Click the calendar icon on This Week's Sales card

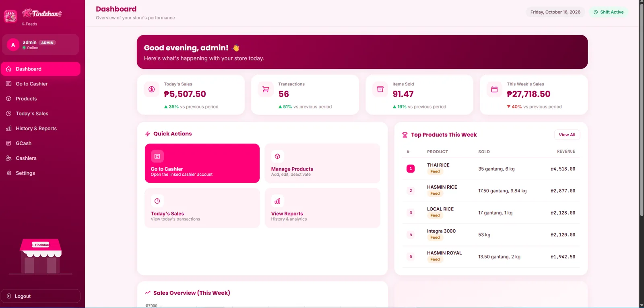(494, 89)
